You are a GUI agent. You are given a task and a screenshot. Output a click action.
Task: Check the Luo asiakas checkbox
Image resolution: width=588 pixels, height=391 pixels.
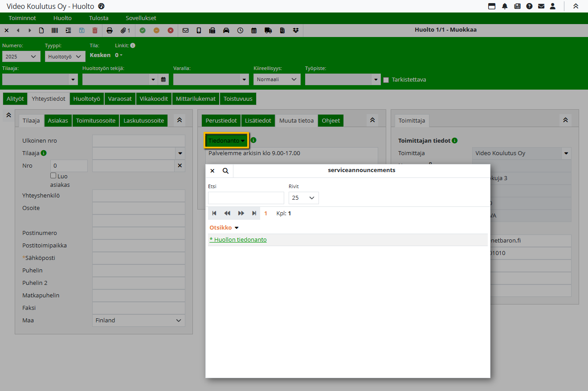click(53, 176)
